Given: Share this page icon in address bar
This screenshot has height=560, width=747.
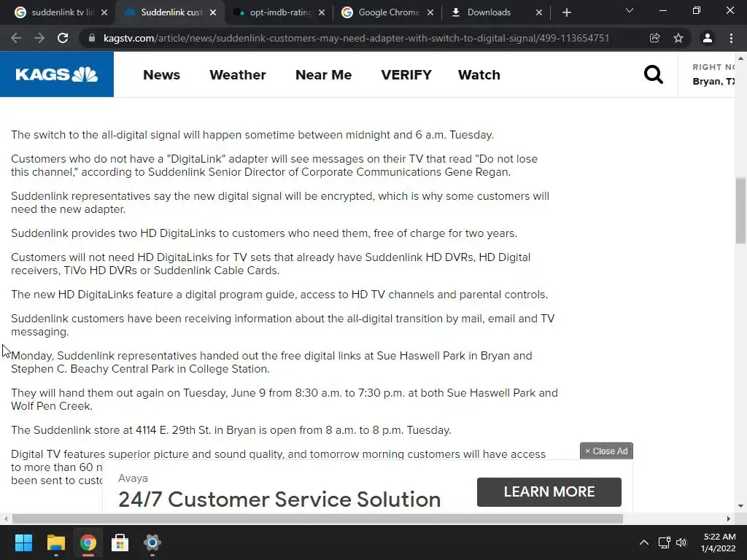Looking at the screenshot, I should point(654,38).
